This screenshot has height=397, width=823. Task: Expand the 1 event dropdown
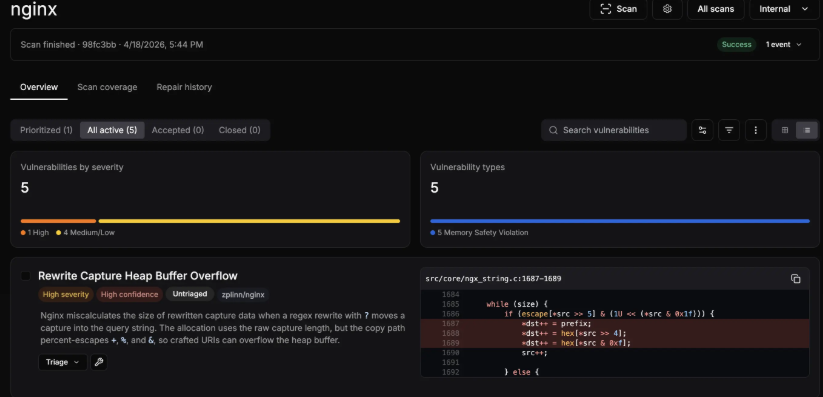(783, 45)
